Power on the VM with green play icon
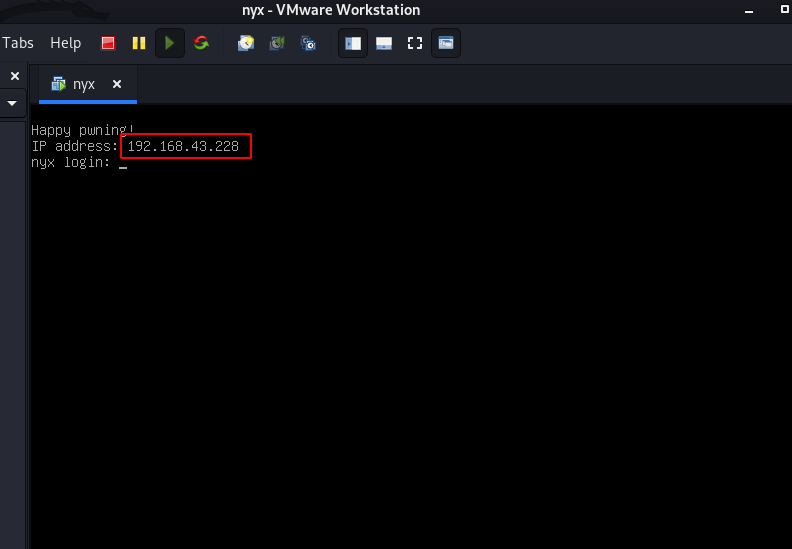The width and height of the screenshot is (792, 549). pyautogui.click(x=170, y=43)
